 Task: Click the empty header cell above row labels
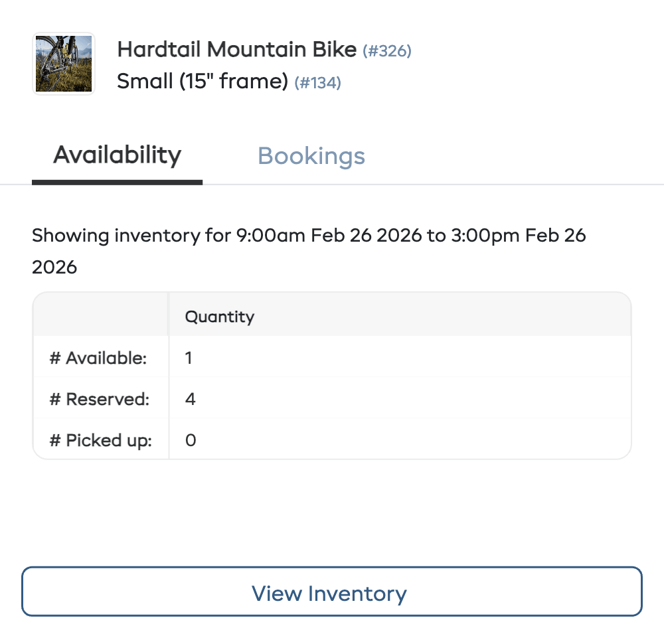[x=100, y=317]
